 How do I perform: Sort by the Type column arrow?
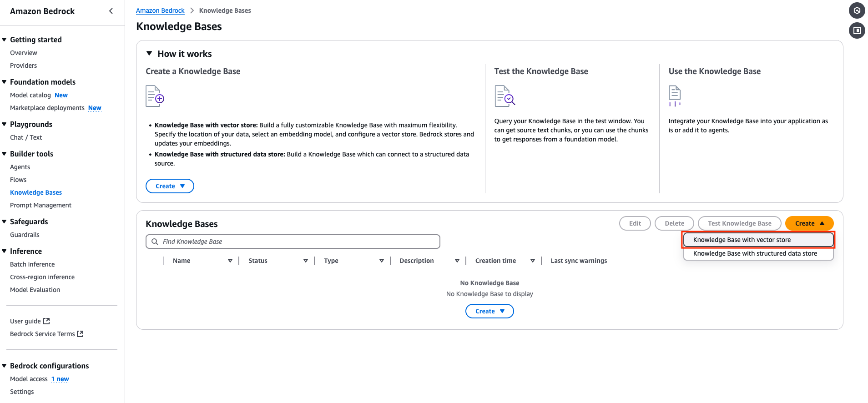click(x=382, y=261)
